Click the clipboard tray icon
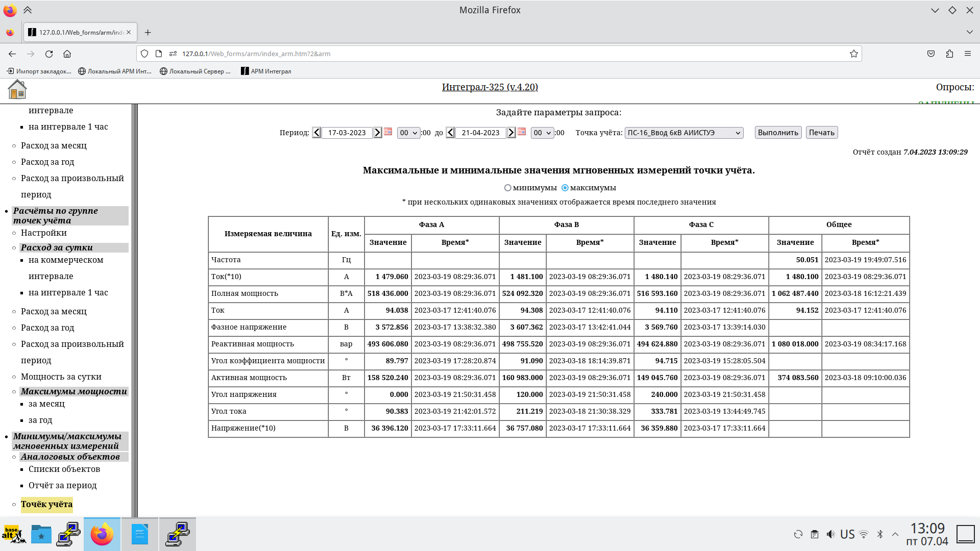Viewport: 980px width, 551px height. coord(815,534)
